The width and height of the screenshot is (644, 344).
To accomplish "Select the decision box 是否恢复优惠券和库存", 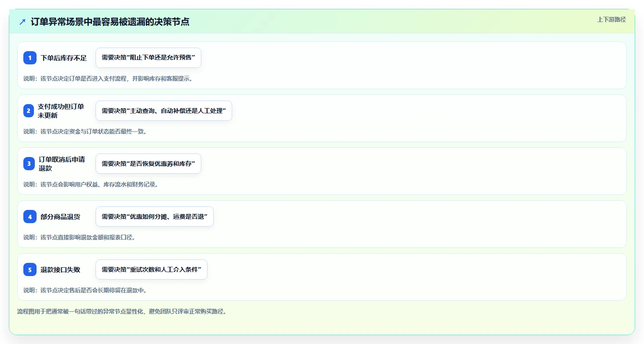I will point(148,164).
